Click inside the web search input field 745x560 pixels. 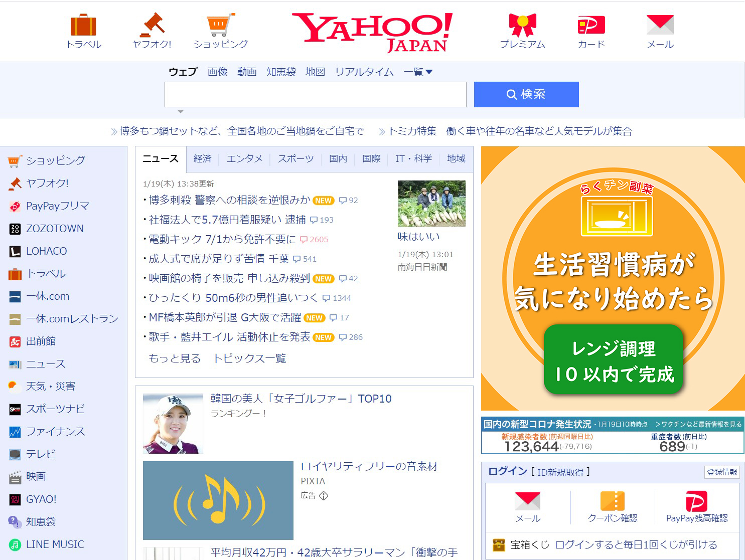[x=316, y=94]
